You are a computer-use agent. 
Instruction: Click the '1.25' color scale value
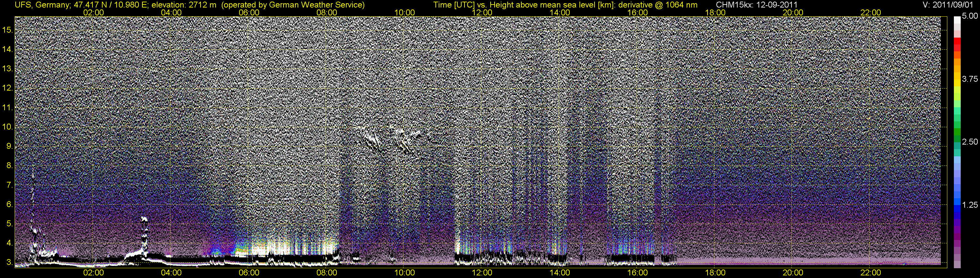click(x=970, y=205)
